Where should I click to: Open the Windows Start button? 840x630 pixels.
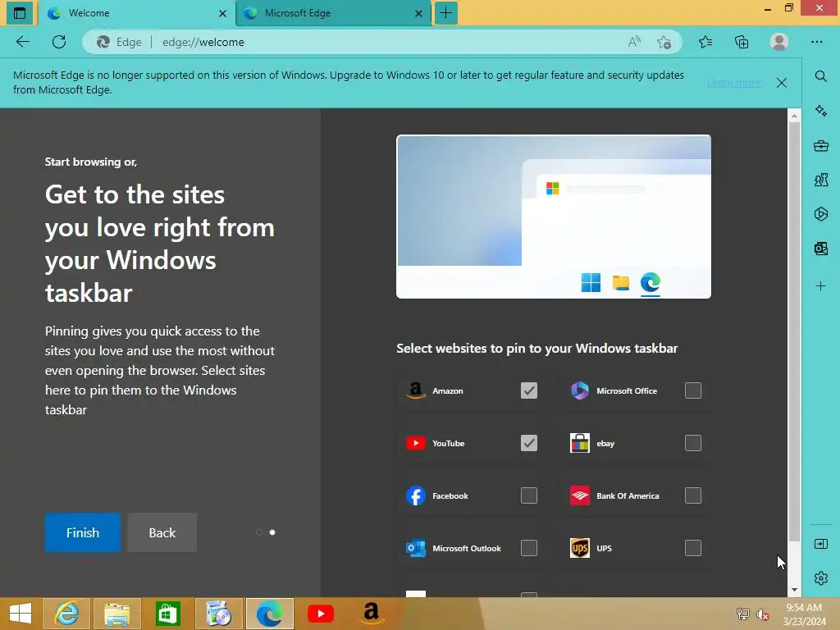coord(21,614)
